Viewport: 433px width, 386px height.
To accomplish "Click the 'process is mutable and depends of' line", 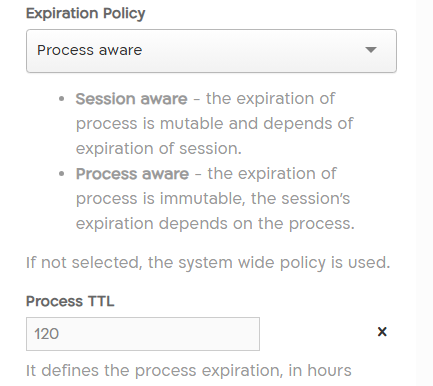I will tap(214, 124).
